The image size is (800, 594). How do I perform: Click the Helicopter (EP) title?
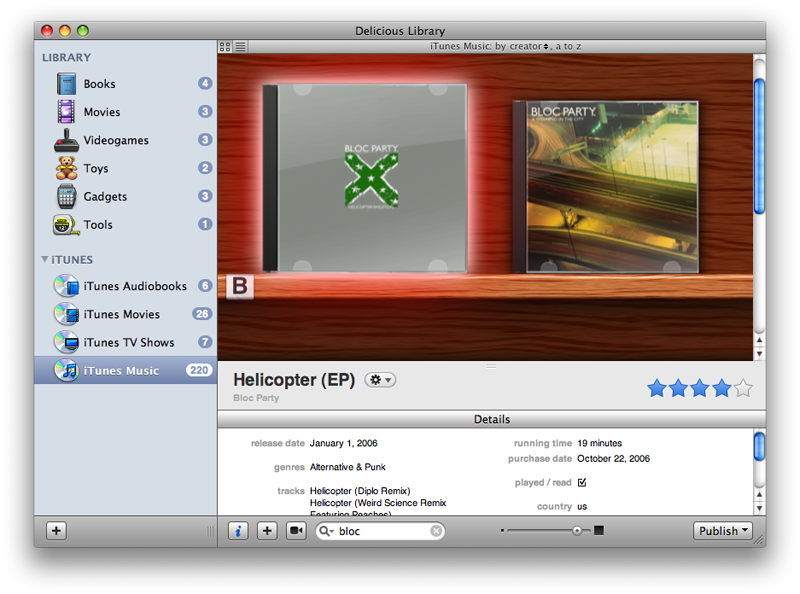[294, 380]
